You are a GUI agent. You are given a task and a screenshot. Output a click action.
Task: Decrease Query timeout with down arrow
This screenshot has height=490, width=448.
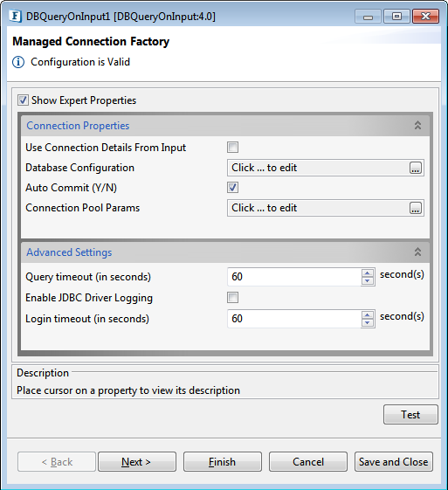click(x=368, y=280)
